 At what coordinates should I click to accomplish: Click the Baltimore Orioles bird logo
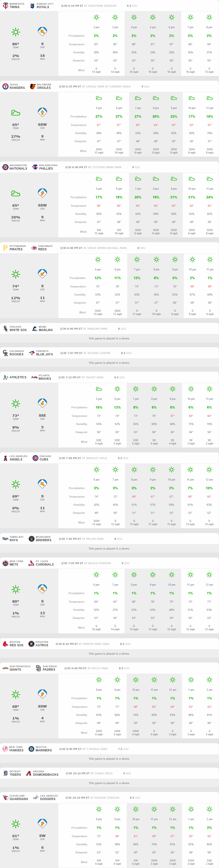(33, 87)
